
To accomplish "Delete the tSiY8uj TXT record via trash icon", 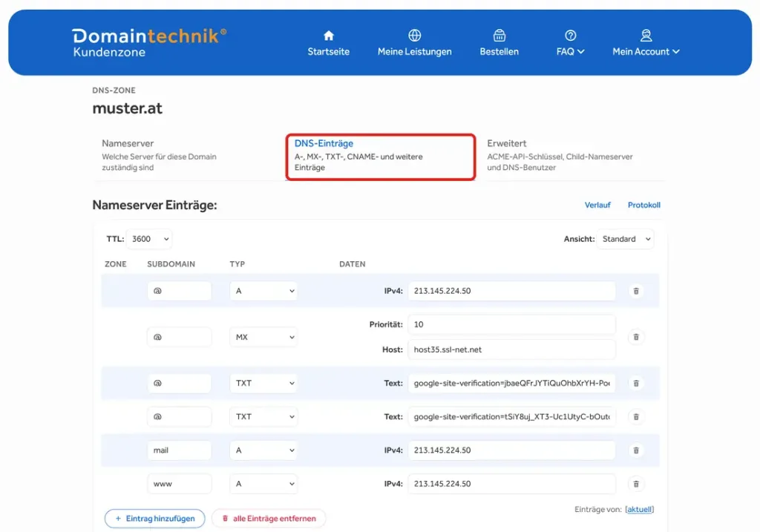I will 636,417.
